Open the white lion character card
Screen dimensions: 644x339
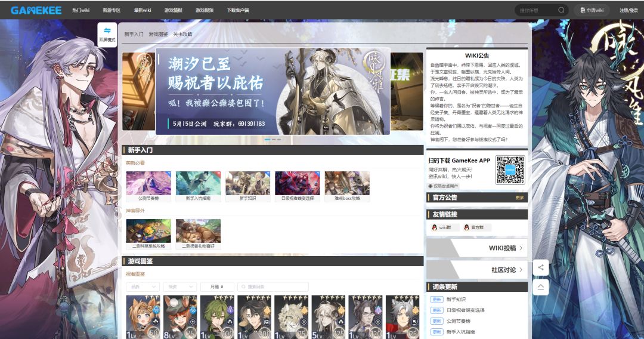(291, 317)
